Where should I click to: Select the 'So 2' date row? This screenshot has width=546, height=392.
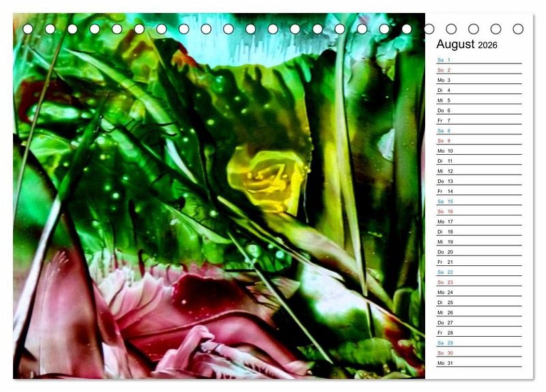479,70
